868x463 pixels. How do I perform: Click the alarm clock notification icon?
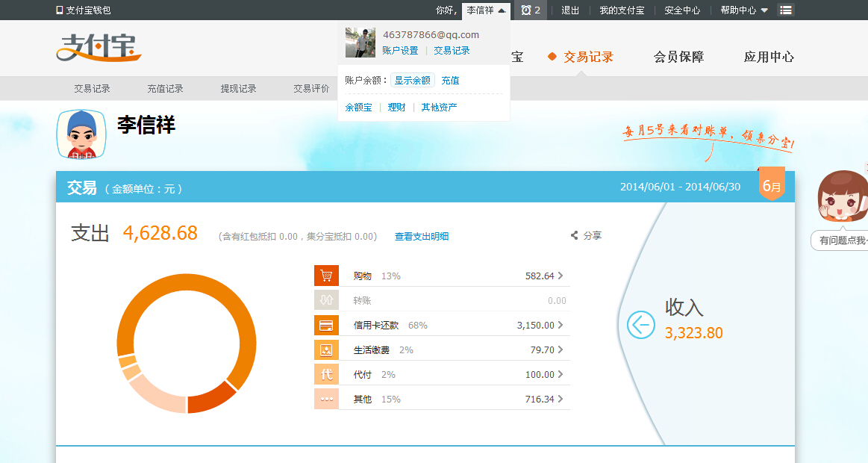[x=527, y=10]
